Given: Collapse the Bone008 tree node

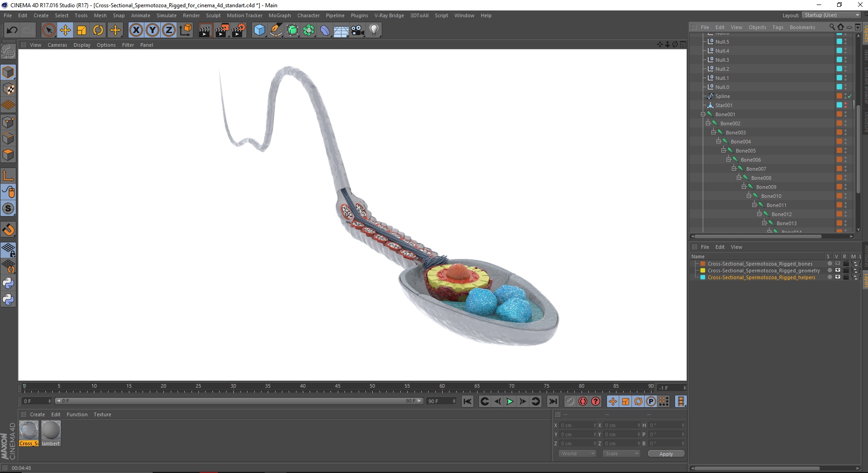Looking at the screenshot, I should pyautogui.click(x=739, y=178).
